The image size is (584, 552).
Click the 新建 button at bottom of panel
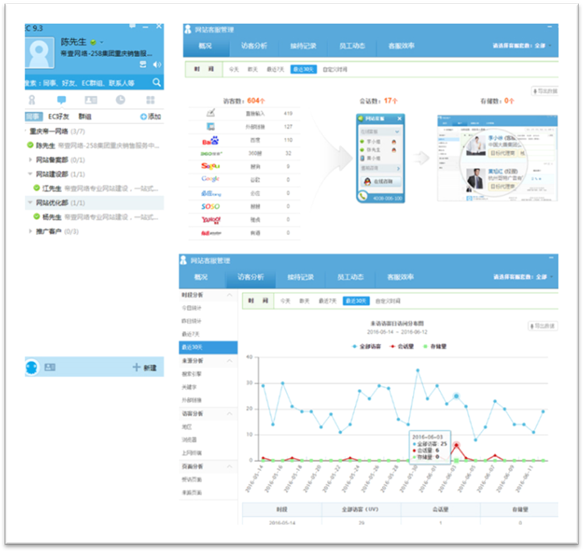[145, 368]
